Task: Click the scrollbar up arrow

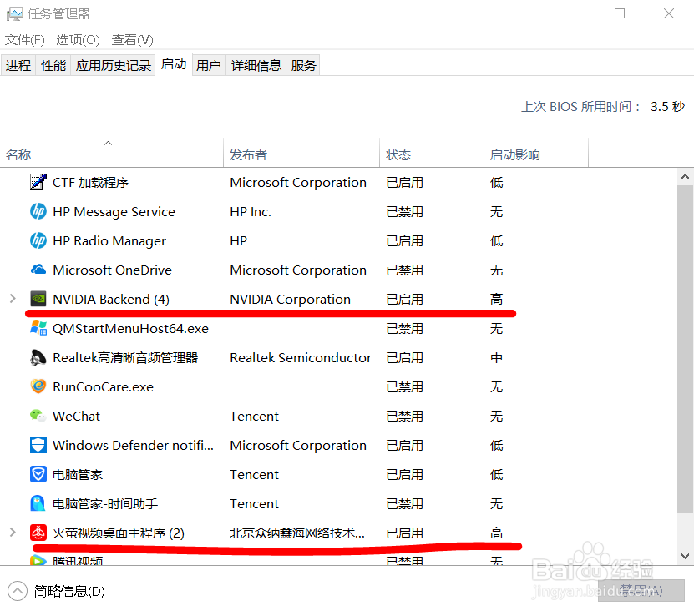Action: click(x=685, y=177)
